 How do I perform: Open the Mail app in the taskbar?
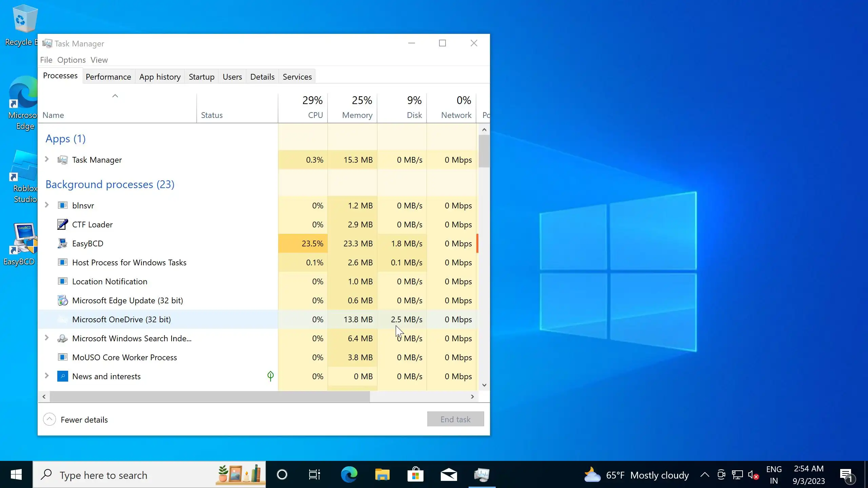[x=449, y=474]
